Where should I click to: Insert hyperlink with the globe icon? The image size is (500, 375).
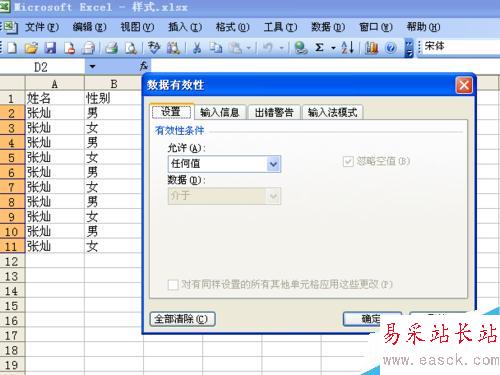301,48
